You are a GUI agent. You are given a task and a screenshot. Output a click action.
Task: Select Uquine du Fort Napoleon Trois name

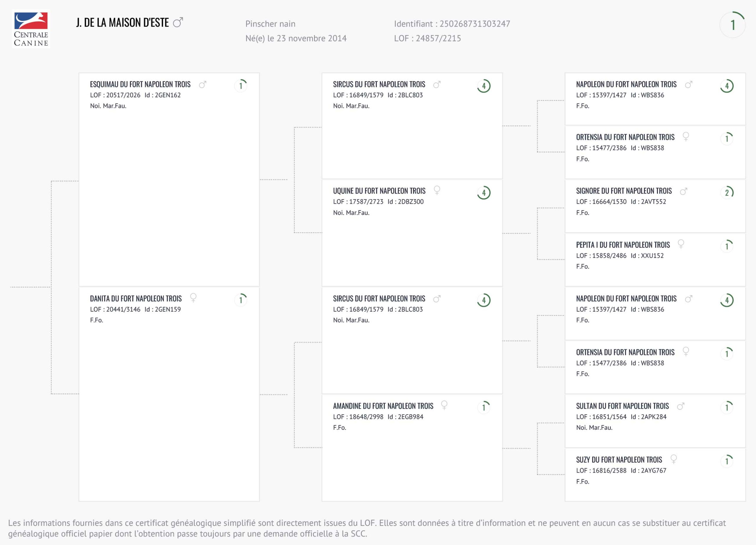[x=379, y=191]
